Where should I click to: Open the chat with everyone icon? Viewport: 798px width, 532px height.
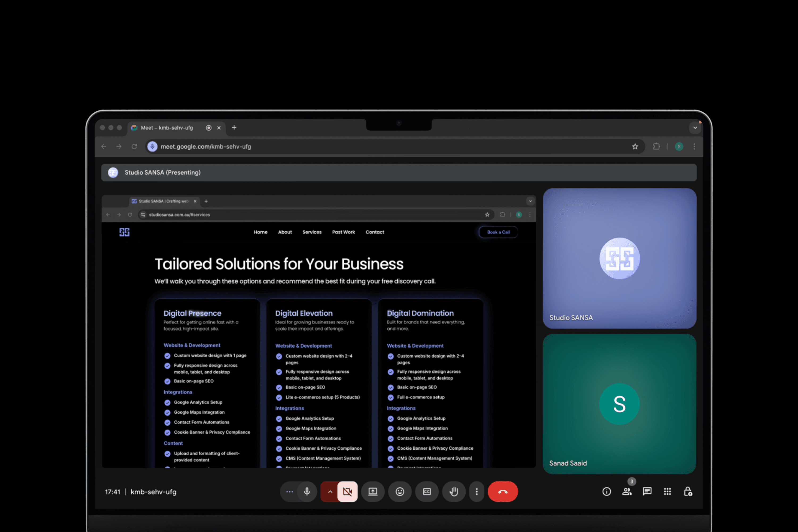click(x=647, y=492)
